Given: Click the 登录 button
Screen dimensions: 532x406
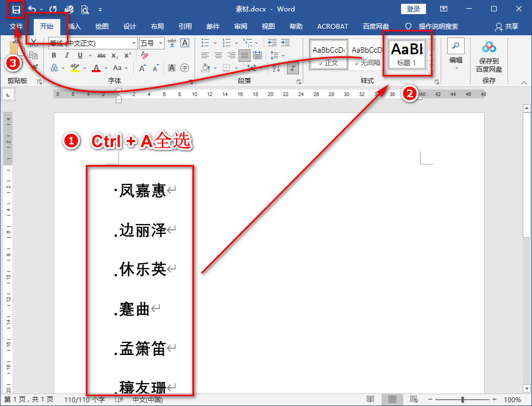Looking at the screenshot, I should pyautogui.click(x=413, y=9).
